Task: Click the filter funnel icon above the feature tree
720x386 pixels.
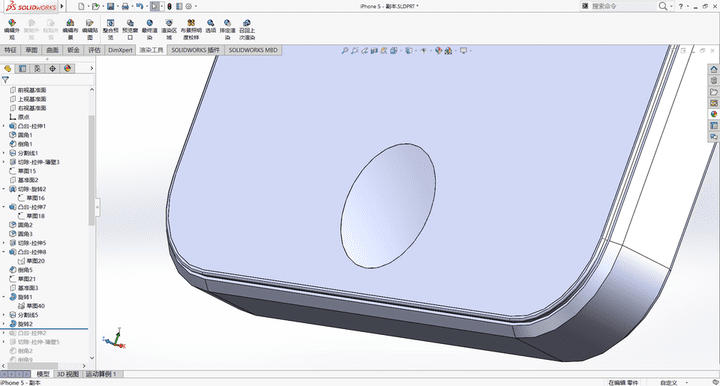Action: [x=6, y=80]
